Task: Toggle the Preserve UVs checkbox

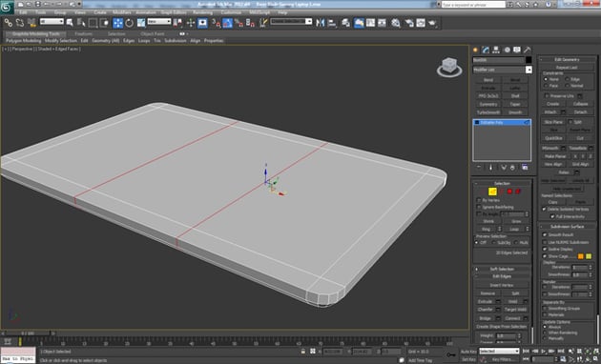Action: click(547, 95)
